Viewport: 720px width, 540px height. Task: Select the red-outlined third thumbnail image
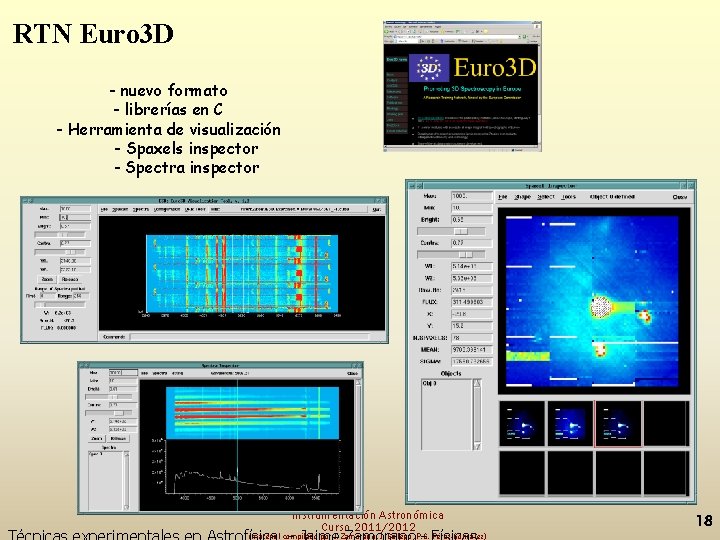click(618, 424)
